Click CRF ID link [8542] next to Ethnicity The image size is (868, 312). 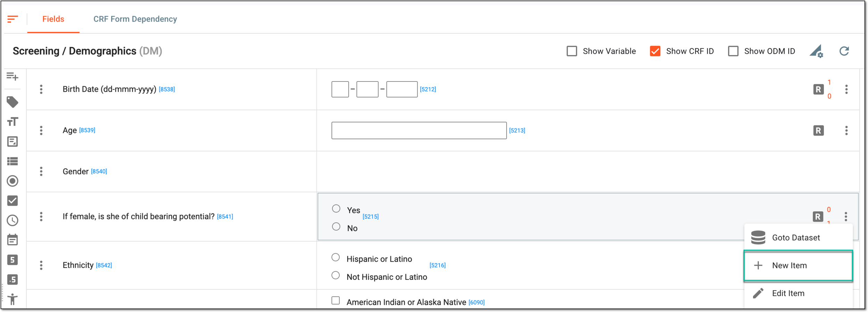(x=104, y=266)
